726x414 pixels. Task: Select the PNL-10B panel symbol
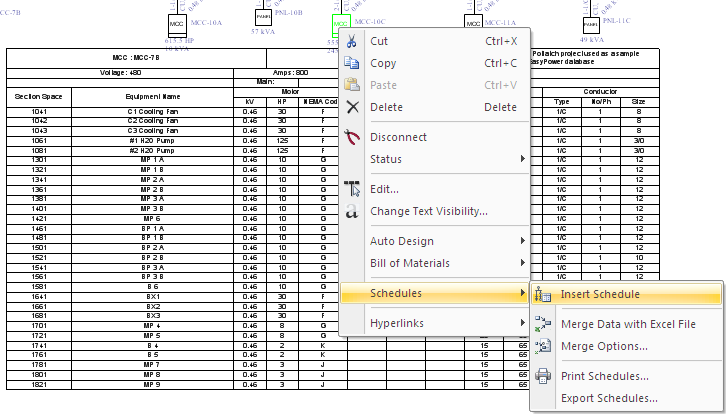coord(263,19)
